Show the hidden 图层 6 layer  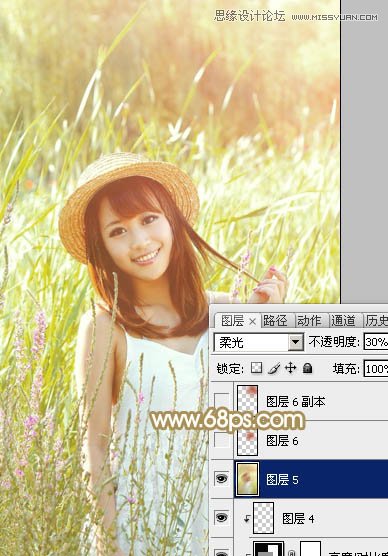coord(222,440)
